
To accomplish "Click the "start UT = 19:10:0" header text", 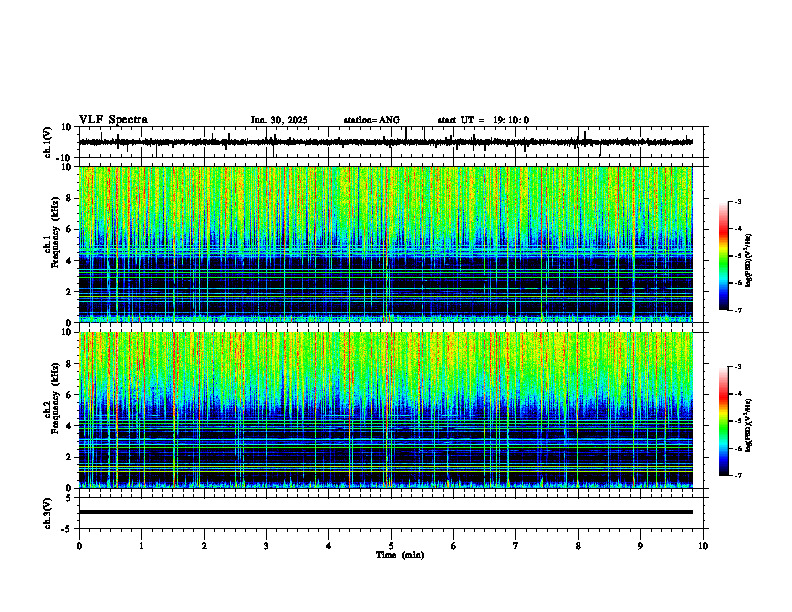I will click(x=483, y=120).
